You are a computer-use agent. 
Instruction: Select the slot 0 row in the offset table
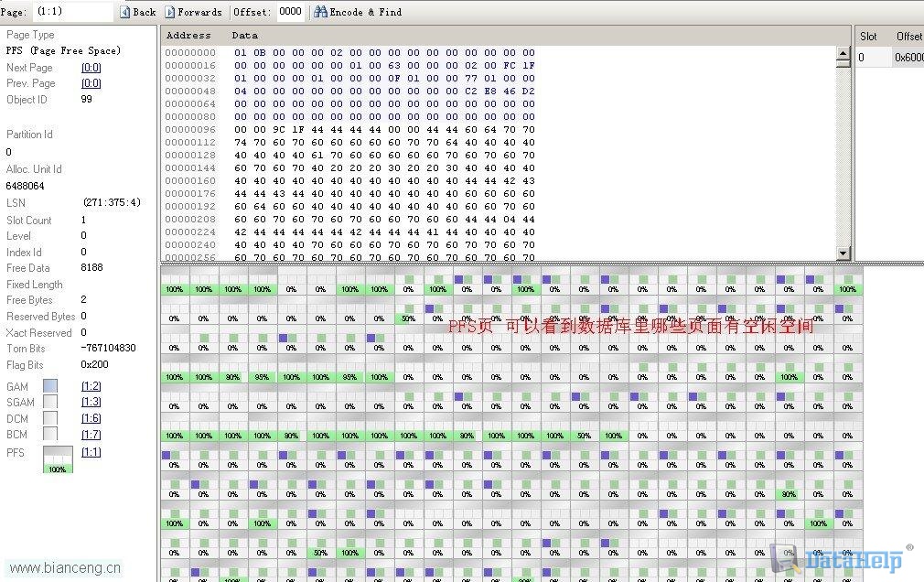887,58
